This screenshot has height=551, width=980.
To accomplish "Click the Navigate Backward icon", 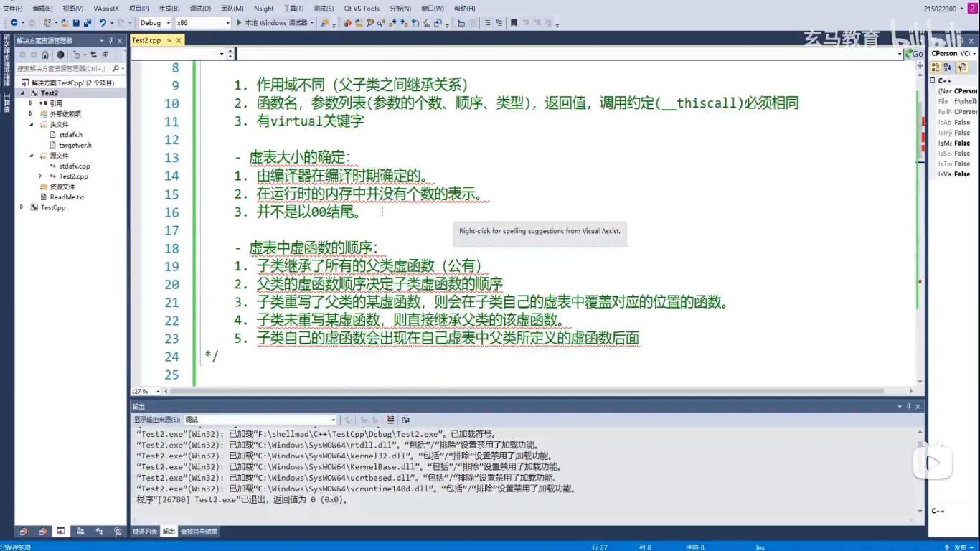I will point(15,22).
